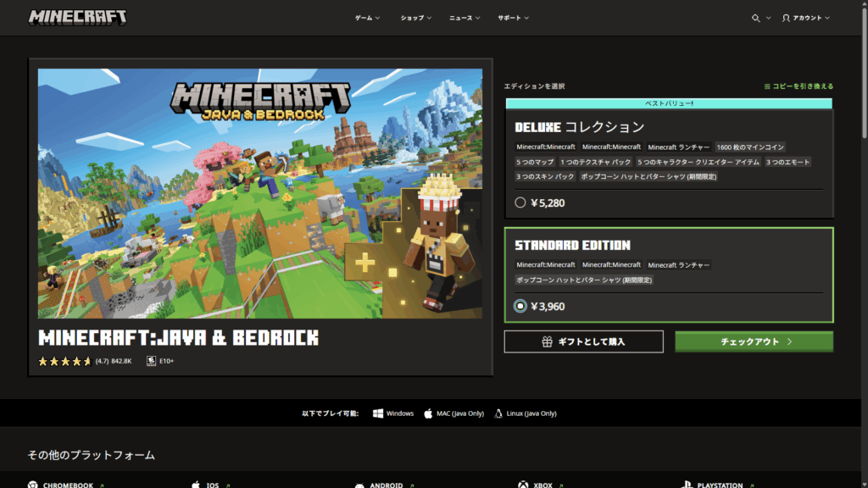The height and width of the screenshot is (488, 868).
Task: Click the ギフトとして購入 button
Action: point(583,342)
